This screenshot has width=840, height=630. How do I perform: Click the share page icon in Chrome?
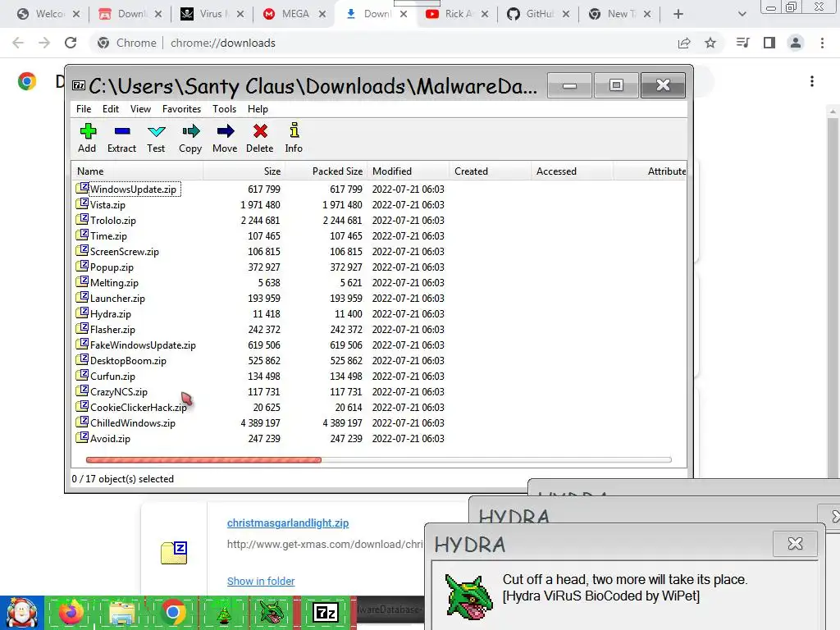[684, 43]
